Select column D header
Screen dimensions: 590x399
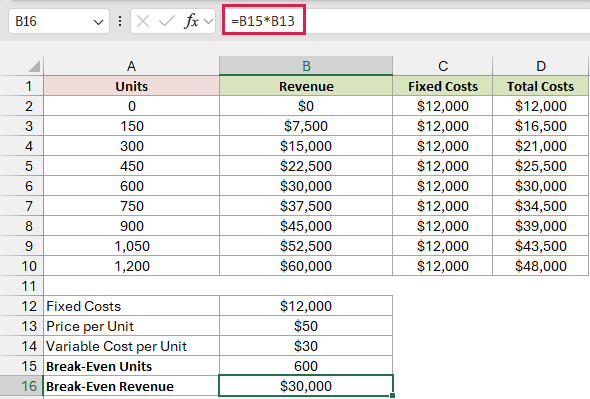(x=540, y=66)
